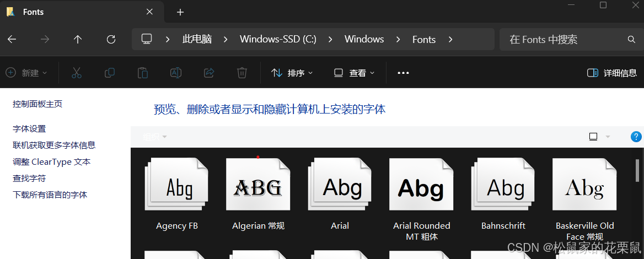Select Arial Rounded MT 粗体 font
This screenshot has width=644, height=259.
[x=421, y=199]
